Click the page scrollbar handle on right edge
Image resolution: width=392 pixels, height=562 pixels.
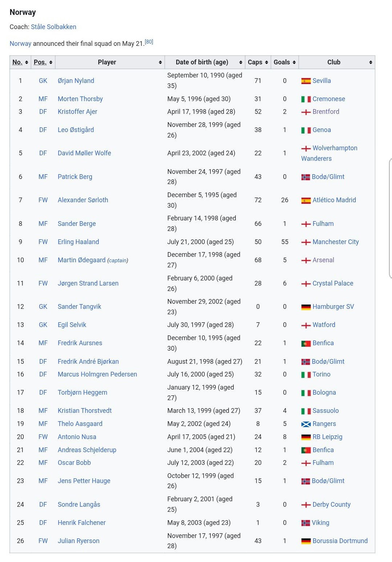390,218
